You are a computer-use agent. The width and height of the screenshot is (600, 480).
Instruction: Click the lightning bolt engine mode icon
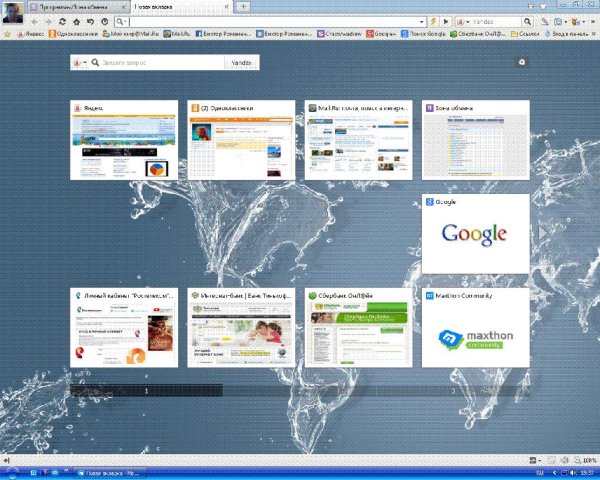click(x=434, y=22)
